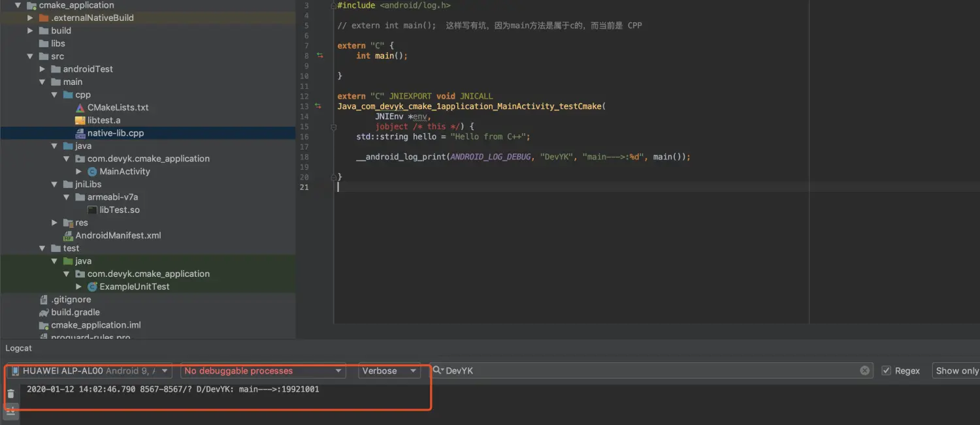Click the #include <android/log.h> line
The width and height of the screenshot is (980, 425).
(x=394, y=5)
